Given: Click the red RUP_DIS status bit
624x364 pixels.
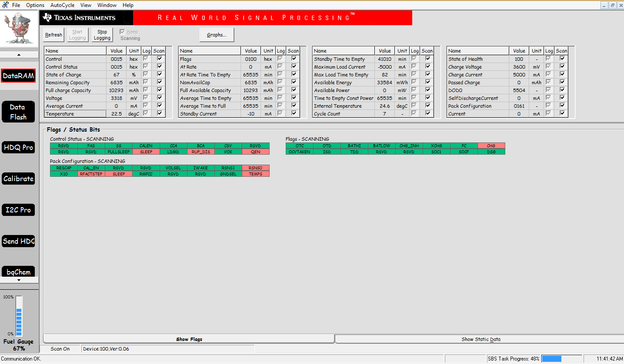Looking at the screenshot, I should point(201,152).
